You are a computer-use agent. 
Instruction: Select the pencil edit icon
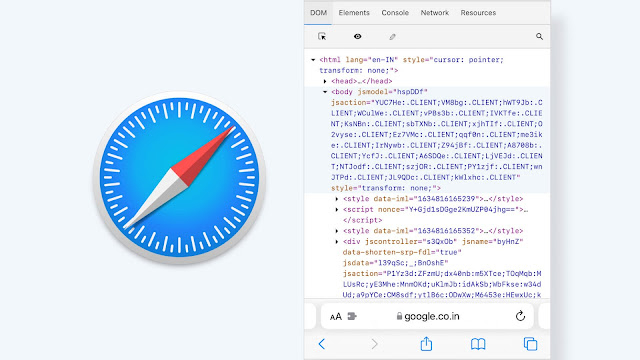(x=392, y=36)
